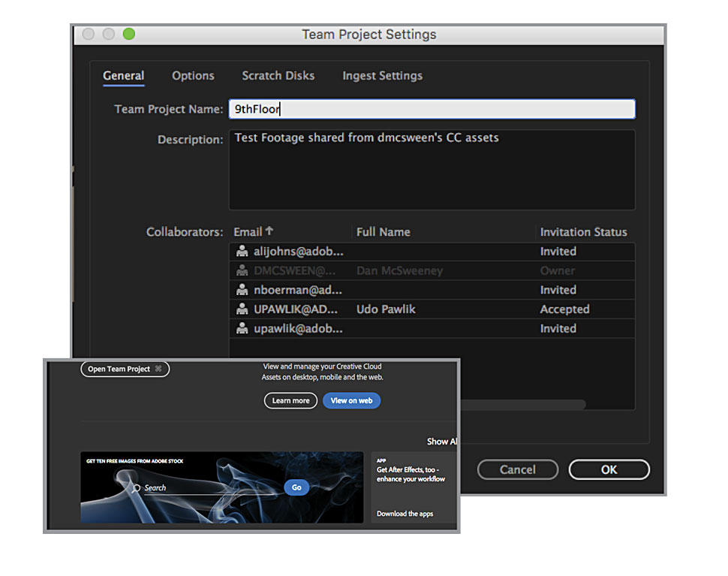The height and width of the screenshot is (576, 728).
Task: Cancel the Team Project Settings dialog
Action: pyautogui.click(x=518, y=469)
